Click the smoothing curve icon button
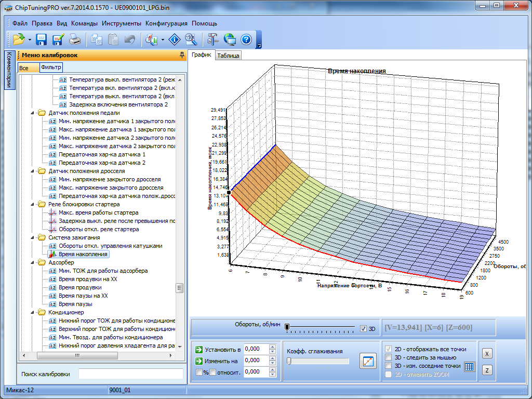 coord(368,361)
